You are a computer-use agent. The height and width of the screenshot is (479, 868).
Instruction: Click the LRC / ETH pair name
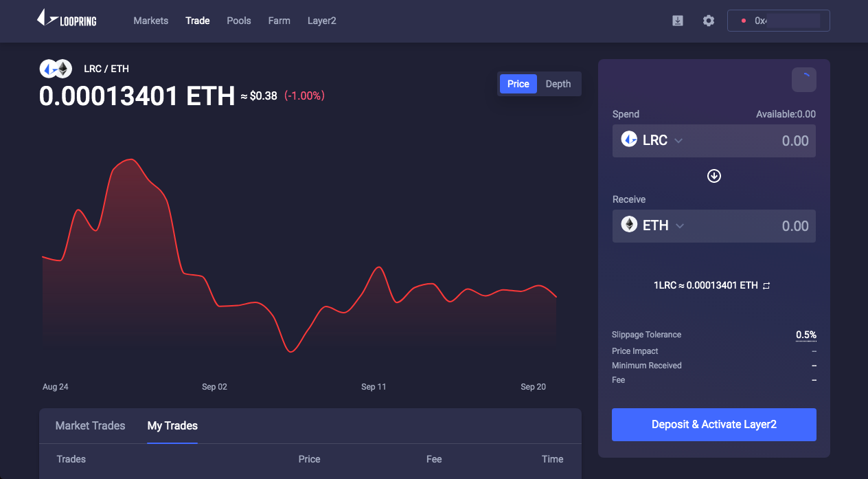pyautogui.click(x=106, y=69)
